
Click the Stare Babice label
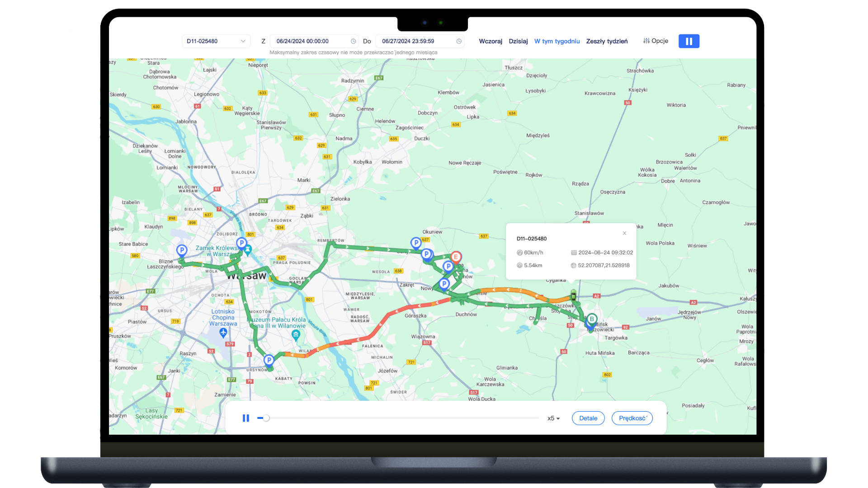(x=133, y=244)
